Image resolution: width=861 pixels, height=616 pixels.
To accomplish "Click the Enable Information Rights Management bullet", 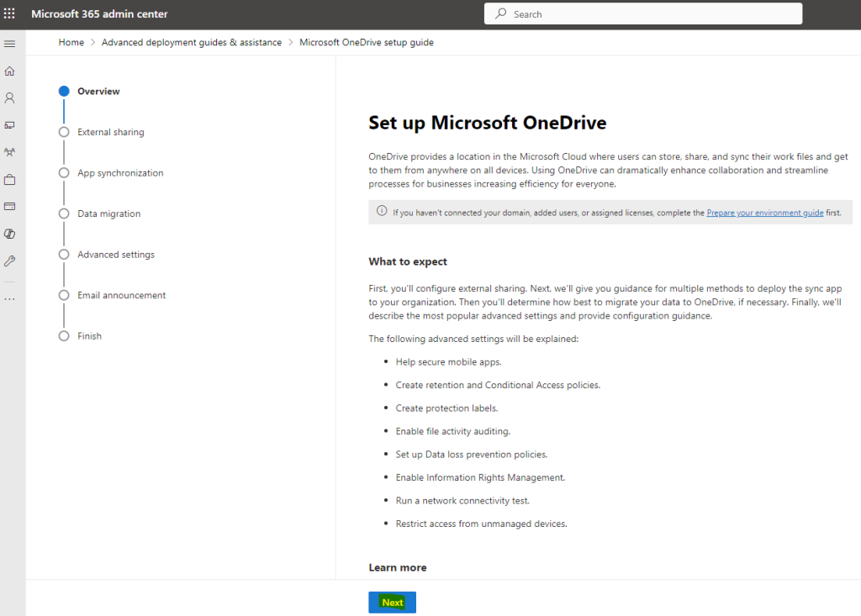I will pyautogui.click(x=480, y=477).
